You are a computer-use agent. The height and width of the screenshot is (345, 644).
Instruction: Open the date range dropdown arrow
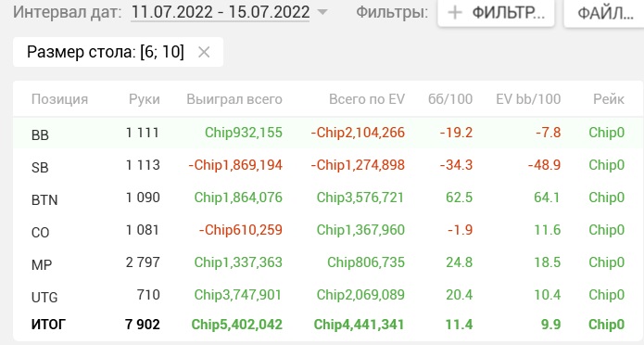coord(322,12)
